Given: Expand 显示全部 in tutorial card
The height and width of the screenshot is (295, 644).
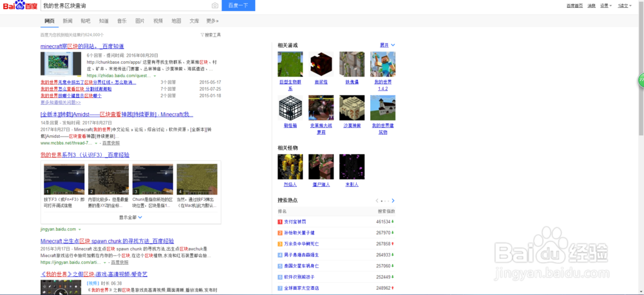Looking at the screenshot, I should click(x=131, y=217).
